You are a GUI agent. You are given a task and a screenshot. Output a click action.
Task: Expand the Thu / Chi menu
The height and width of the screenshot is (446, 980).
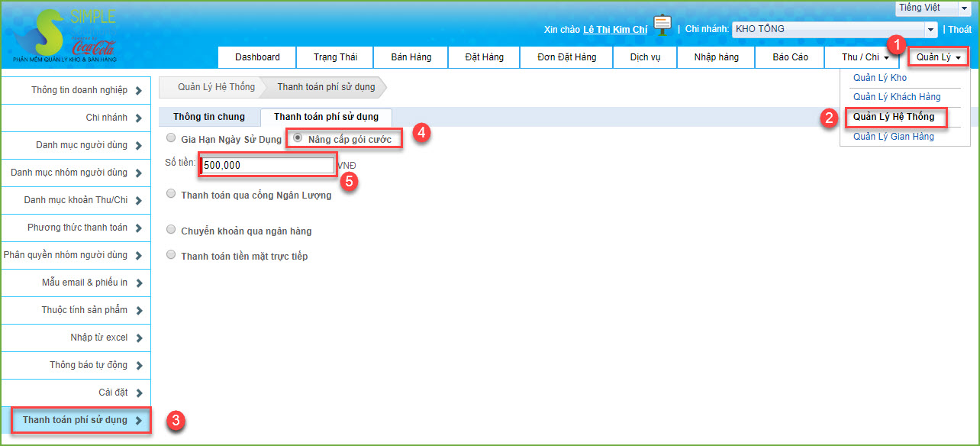[865, 57]
